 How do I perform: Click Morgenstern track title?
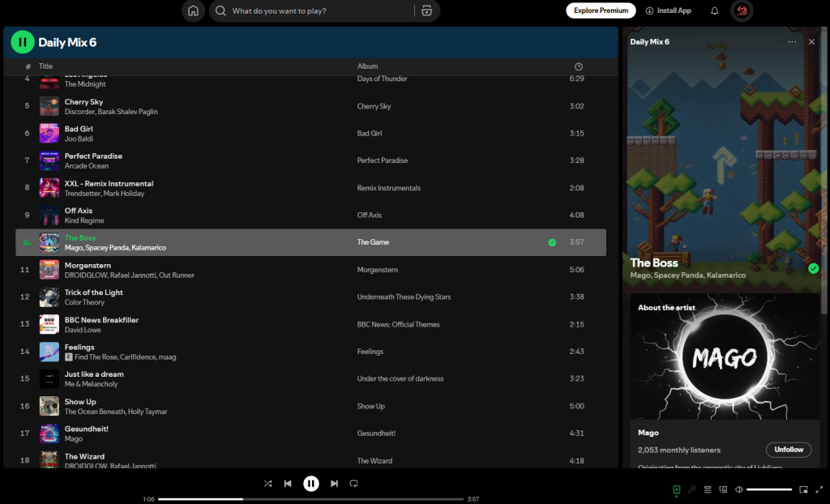coord(88,265)
